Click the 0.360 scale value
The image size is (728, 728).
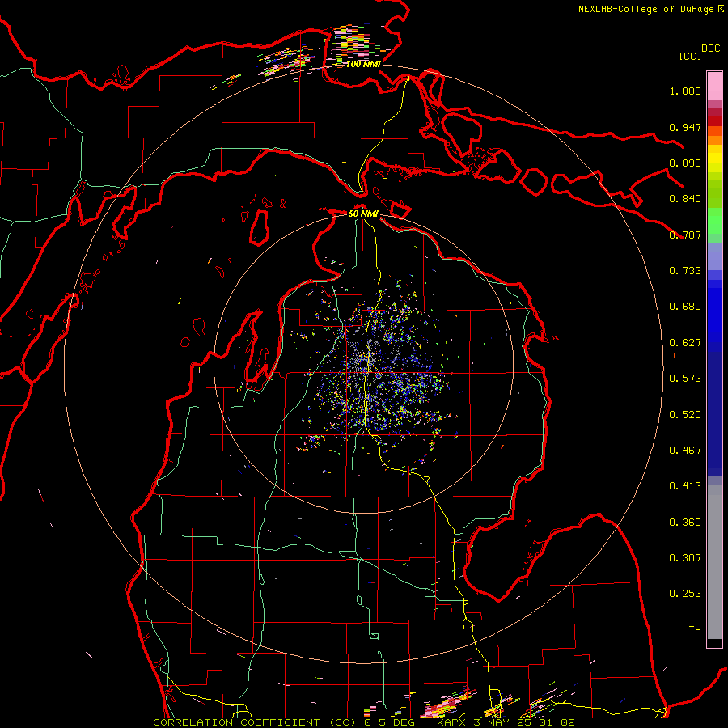click(685, 523)
